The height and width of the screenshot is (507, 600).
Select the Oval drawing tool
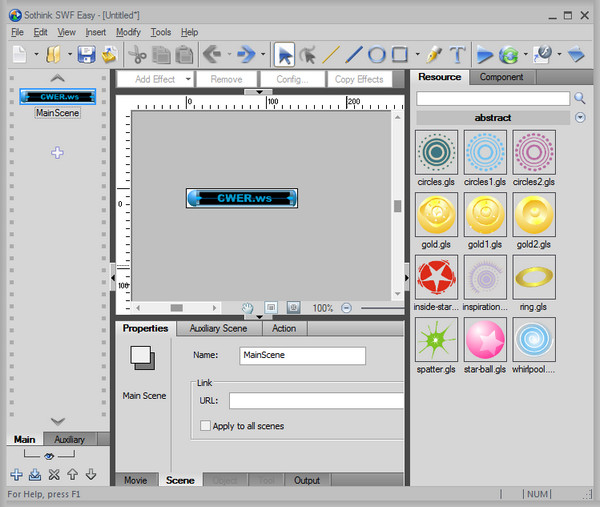377,55
